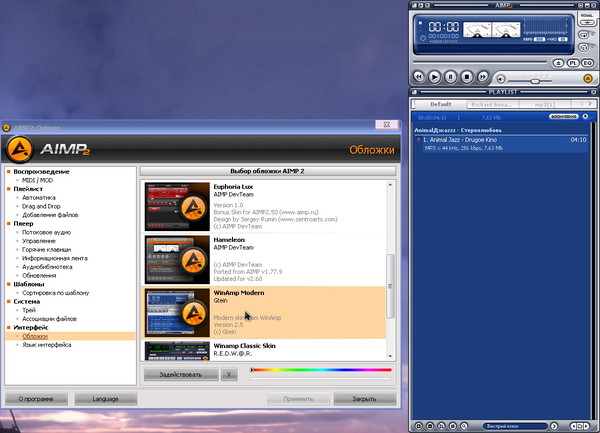Click the go arrow next to quick search
Screen dimensions: 600x433
pyautogui.click(x=554, y=426)
